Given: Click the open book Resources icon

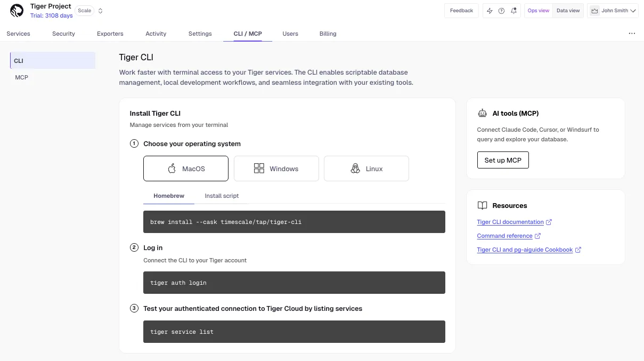Looking at the screenshot, I should (483, 205).
